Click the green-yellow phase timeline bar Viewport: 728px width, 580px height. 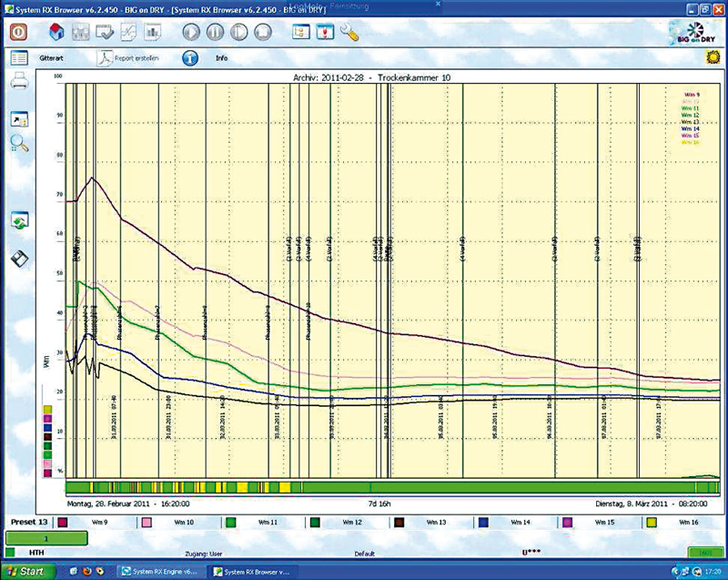pyautogui.click(x=393, y=488)
